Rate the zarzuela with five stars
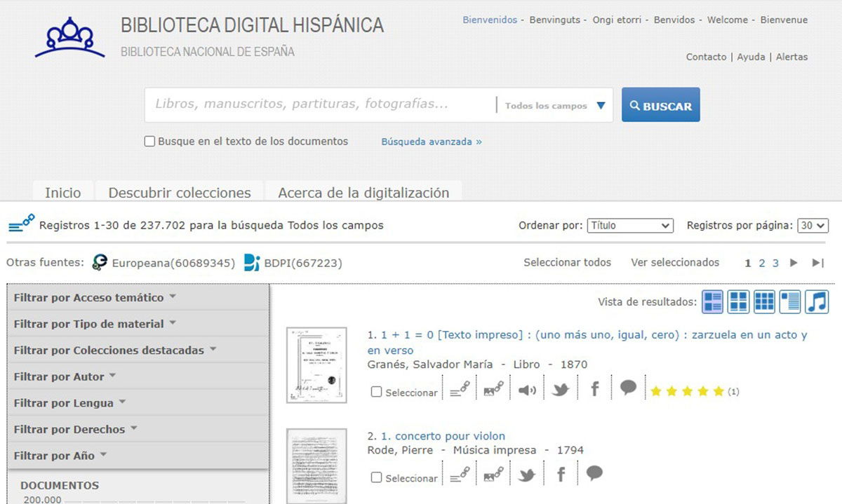Screen dimensions: 842x504 tap(718, 391)
